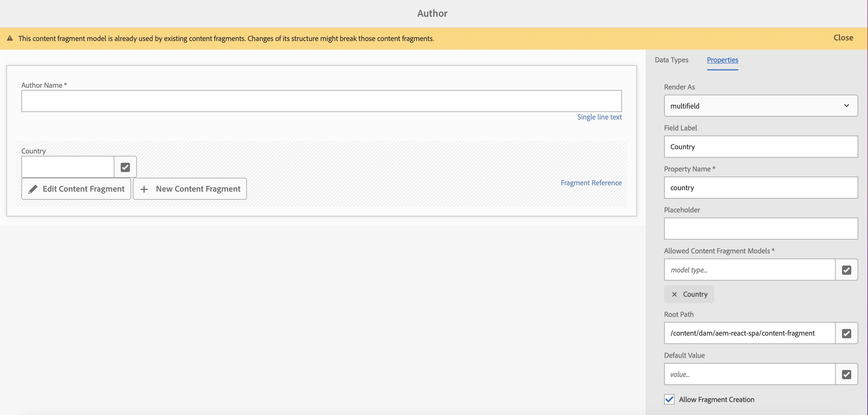Screen dimensions: 868x415
Task: Open model picker icon beside model type field
Action: tap(846, 270)
